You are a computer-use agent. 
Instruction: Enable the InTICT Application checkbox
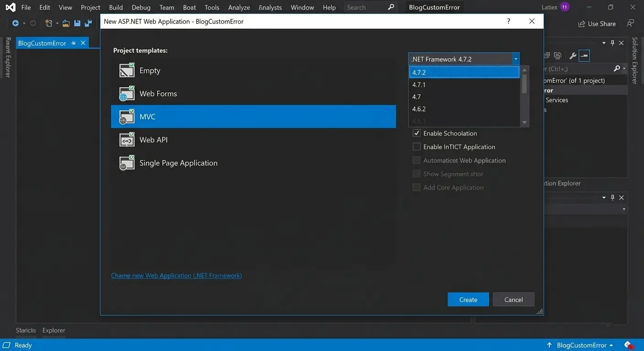416,146
